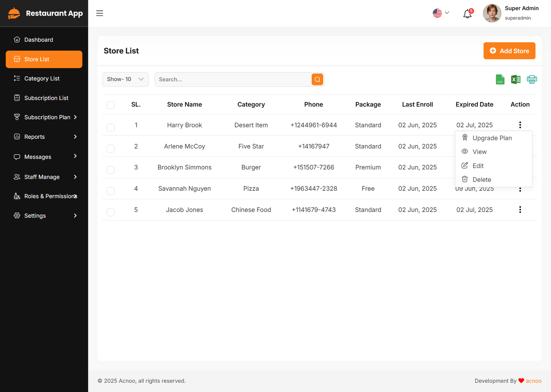Image resolution: width=551 pixels, height=392 pixels.
Task: Toggle the select-all checkbox in header
Action: [111, 105]
